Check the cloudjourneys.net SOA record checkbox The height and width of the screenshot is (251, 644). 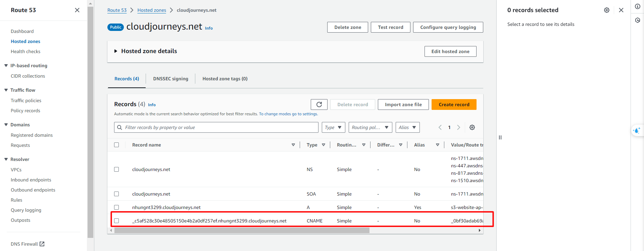coord(116,194)
